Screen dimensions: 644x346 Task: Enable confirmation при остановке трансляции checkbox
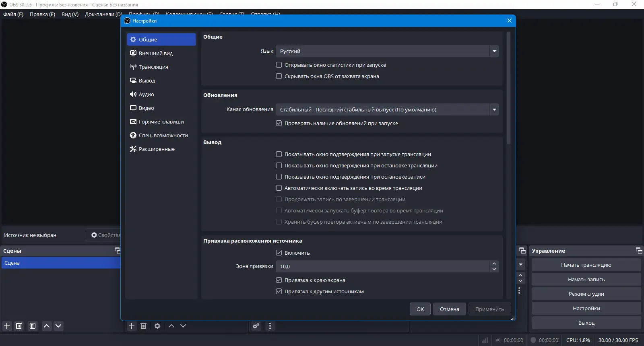point(279,165)
